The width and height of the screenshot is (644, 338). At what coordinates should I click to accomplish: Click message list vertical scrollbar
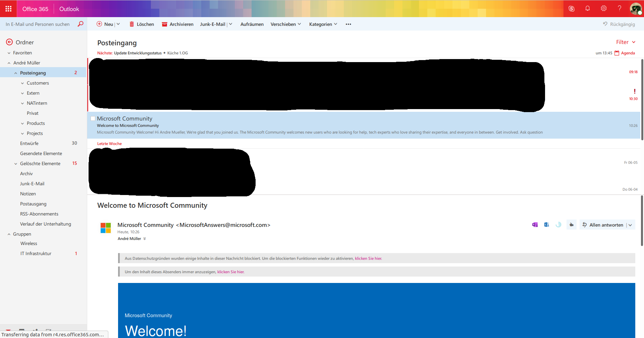point(642,100)
